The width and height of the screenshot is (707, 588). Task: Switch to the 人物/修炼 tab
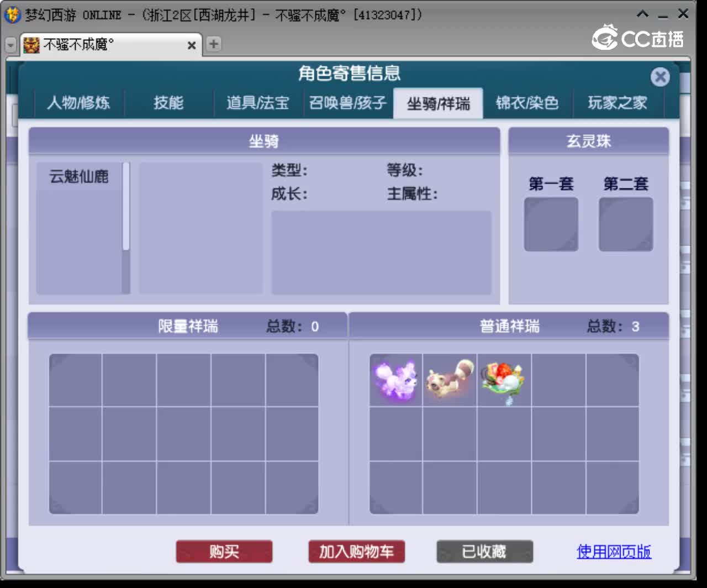tap(78, 103)
